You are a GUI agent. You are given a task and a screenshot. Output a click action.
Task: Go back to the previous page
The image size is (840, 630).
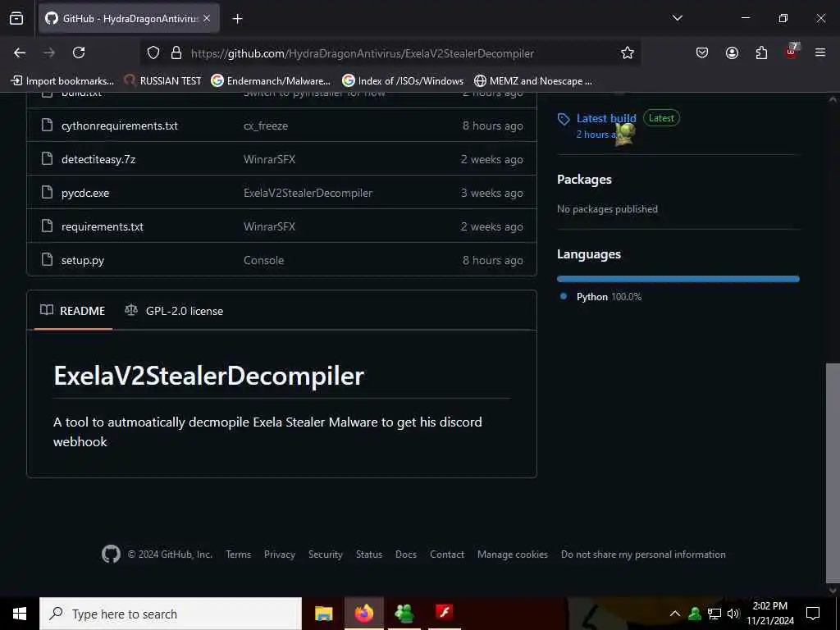tap(20, 52)
